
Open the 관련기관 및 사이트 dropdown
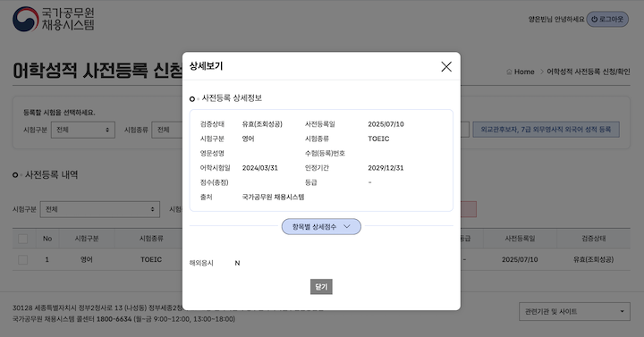pos(574,312)
